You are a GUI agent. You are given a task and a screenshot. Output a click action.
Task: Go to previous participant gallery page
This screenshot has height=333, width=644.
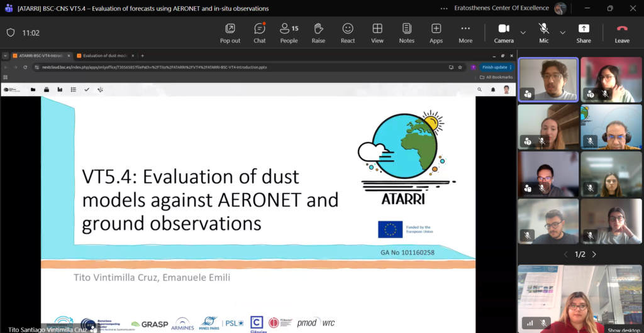pyautogui.click(x=565, y=254)
